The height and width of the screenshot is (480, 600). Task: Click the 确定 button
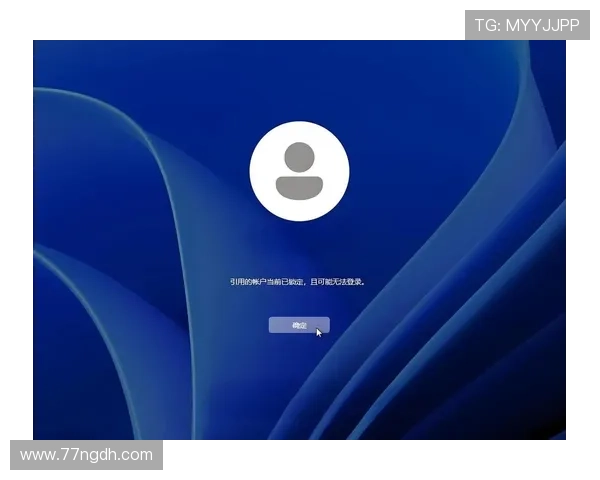pos(298,325)
